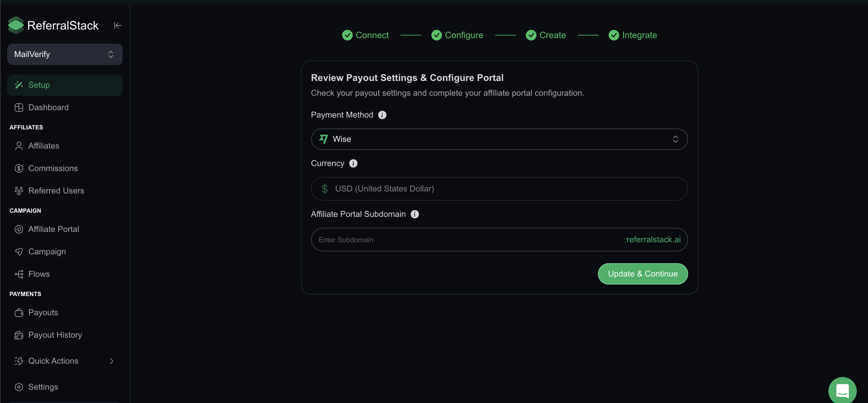Click the USD currency field
The width and height of the screenshot is (868, 403).
tap(499, 189)
